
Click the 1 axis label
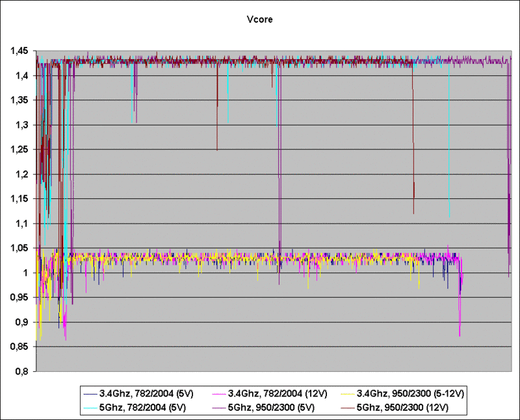25,272
